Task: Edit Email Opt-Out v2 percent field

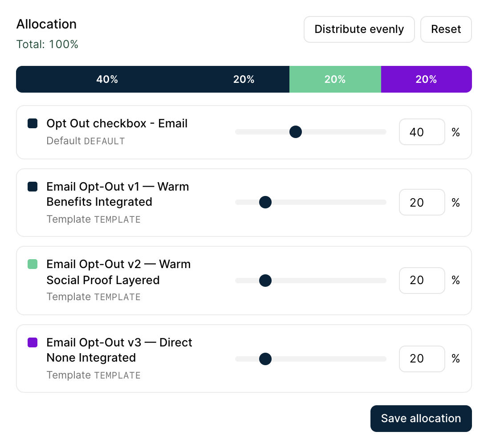Action: 422,281
